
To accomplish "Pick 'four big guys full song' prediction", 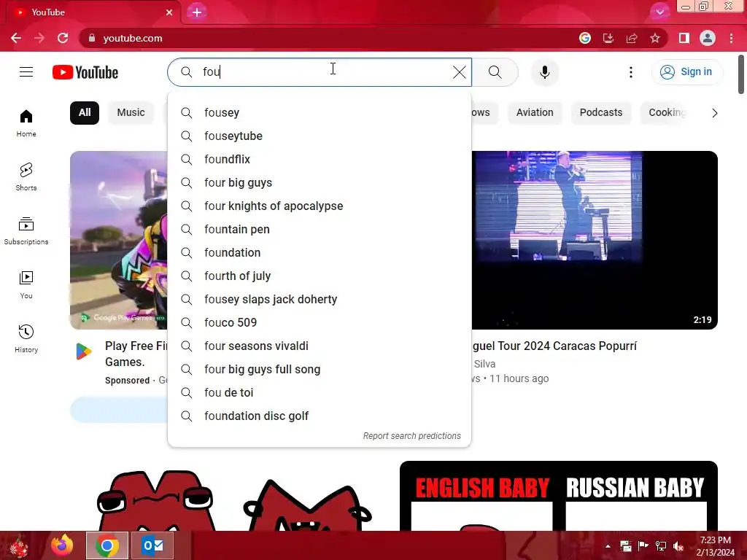I will click(320, 369).
